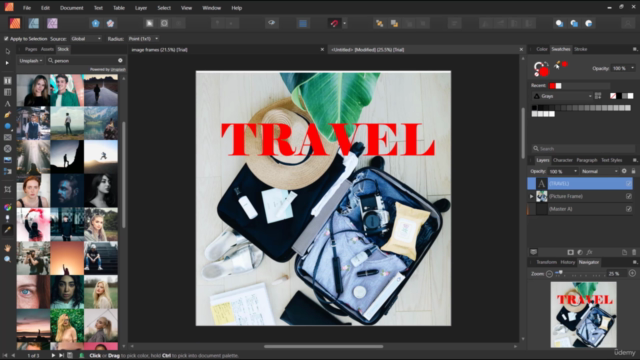Select the Place Image tool

click(7, 160)
